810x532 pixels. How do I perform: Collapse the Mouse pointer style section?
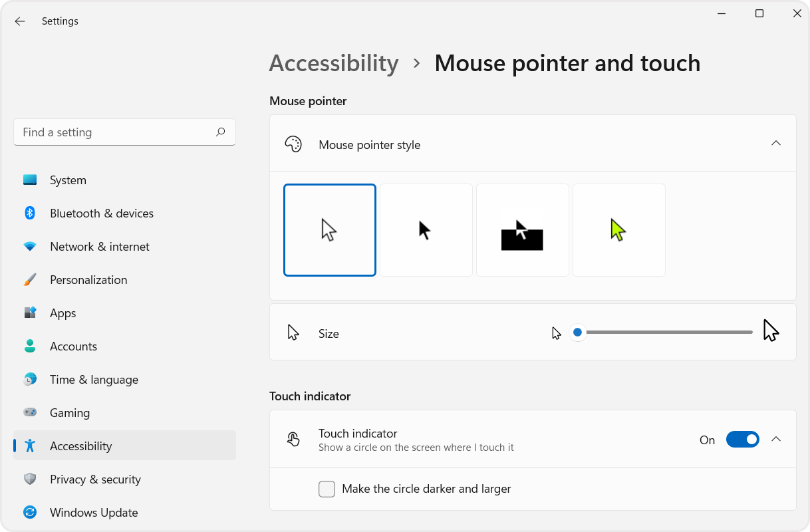tap(775, 143)
